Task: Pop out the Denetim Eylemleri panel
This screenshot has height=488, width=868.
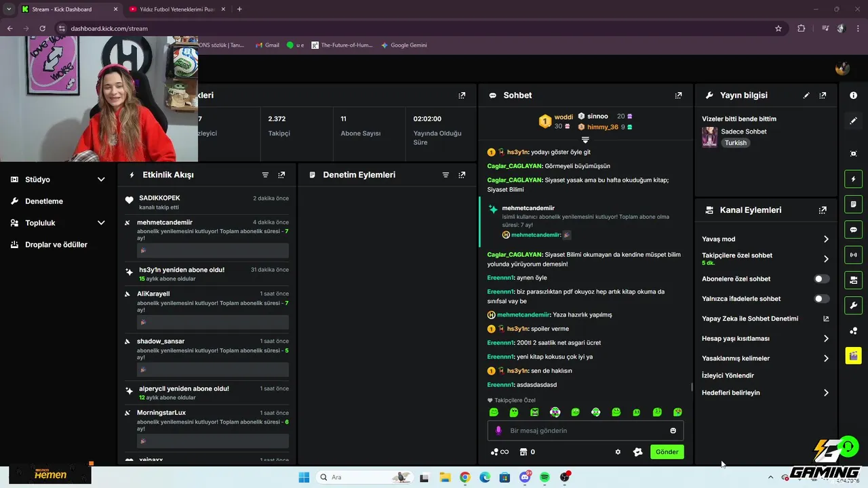Action: [462, 175]
